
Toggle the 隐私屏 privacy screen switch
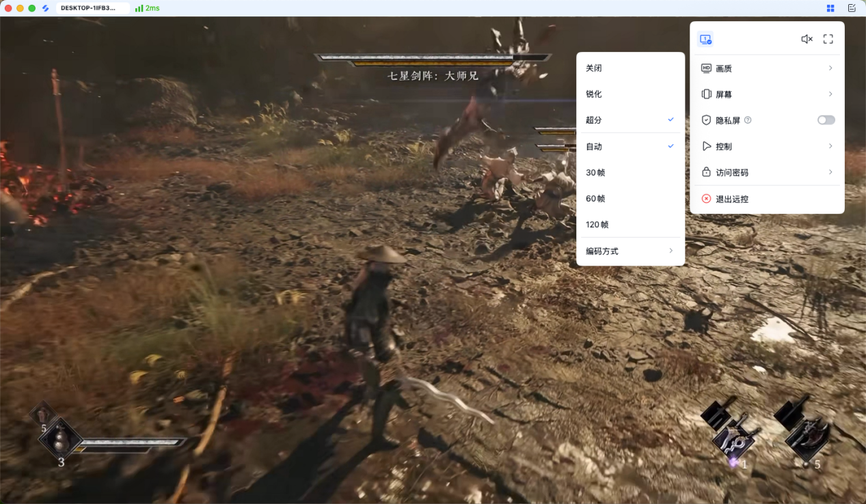click(826, 120)
